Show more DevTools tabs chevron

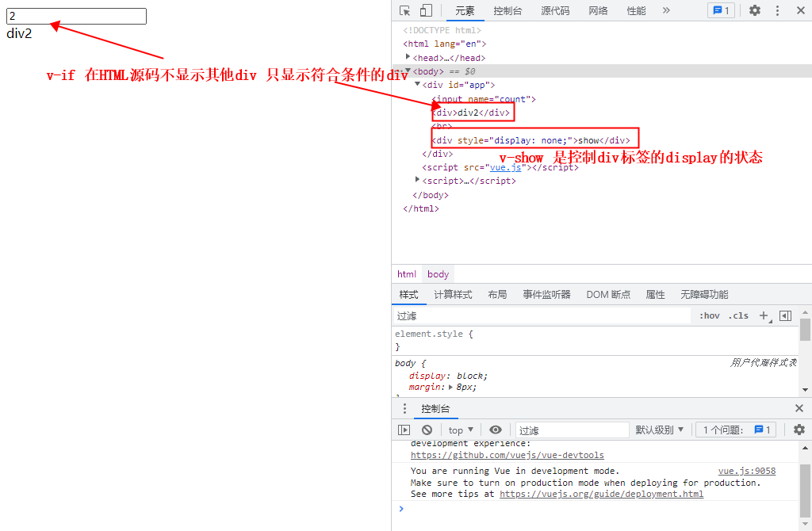[666, 10]
